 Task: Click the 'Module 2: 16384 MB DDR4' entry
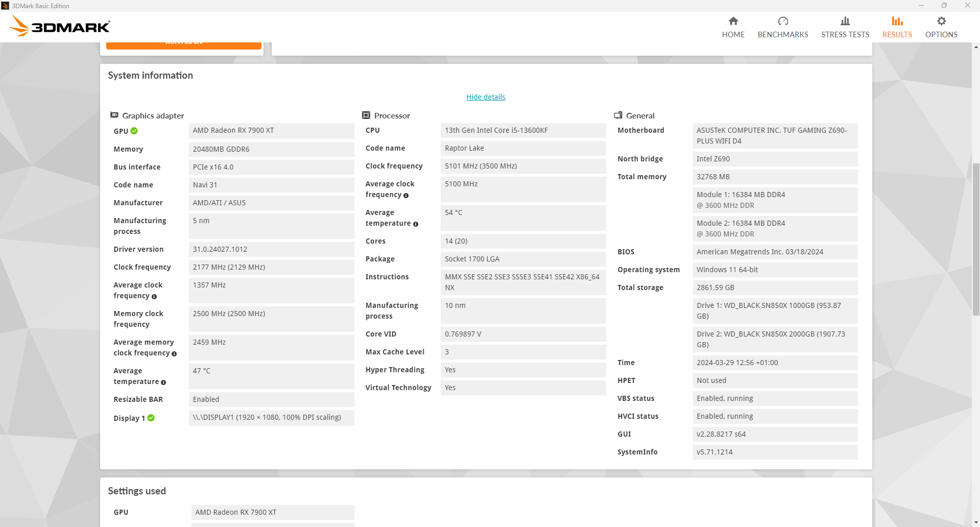[775, 229]
